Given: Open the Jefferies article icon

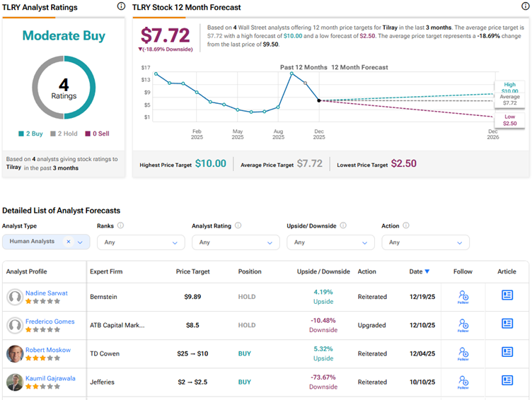Looking at the screenshot, I should [507, 380].
